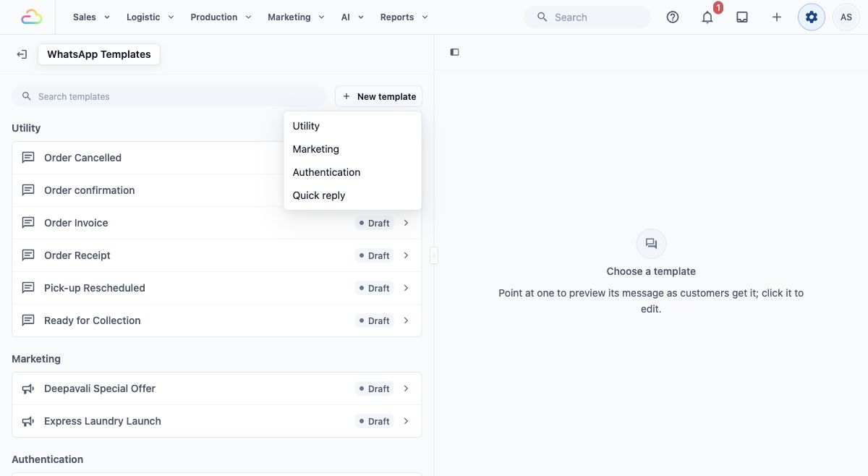Image resolution: width=868 pixels, height=476 pixels.
Task: Open the AI dropdown menu
Action: coord(352,17)
